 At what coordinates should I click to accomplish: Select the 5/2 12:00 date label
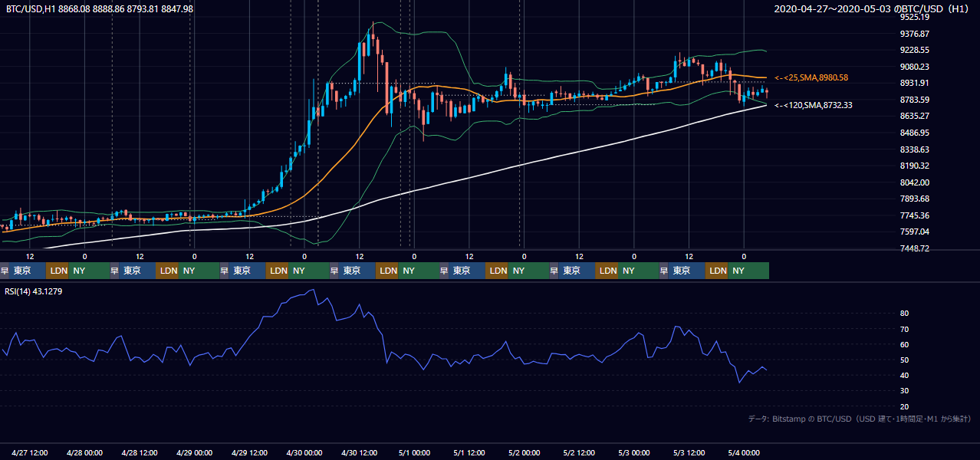coord(579,452)
